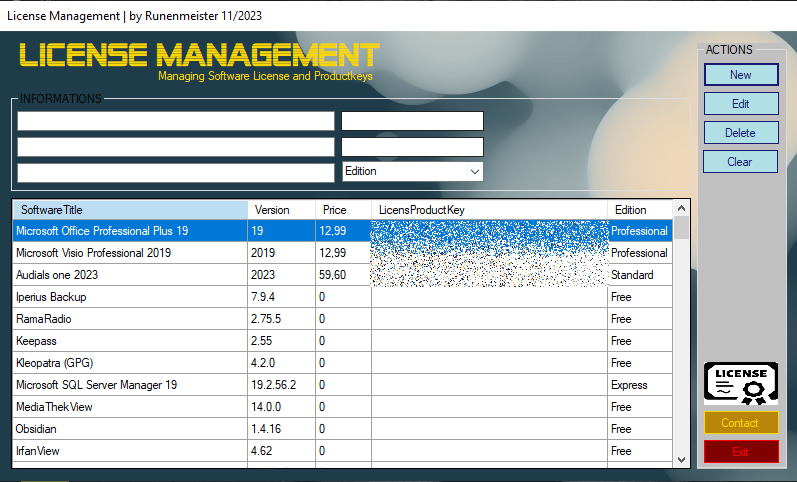Click the middle-left information text field
The width and height of the screenshot is (797, 482).
pos(176,147)
